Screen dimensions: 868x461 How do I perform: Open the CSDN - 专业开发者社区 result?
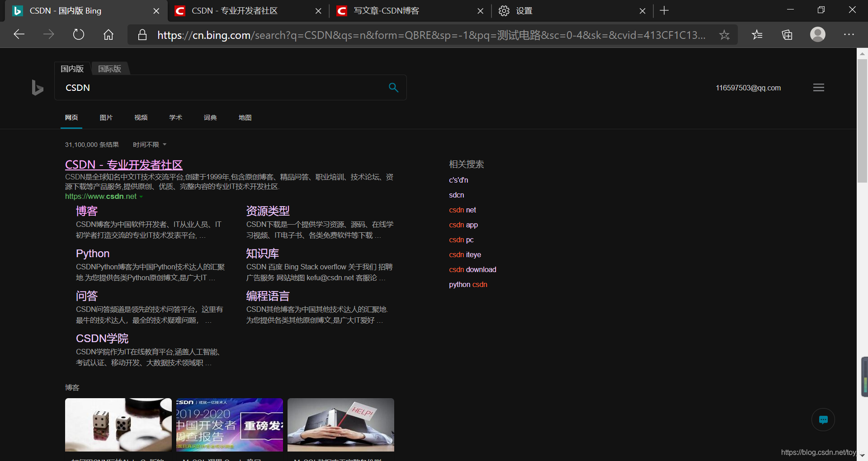[x=124, y=165]
